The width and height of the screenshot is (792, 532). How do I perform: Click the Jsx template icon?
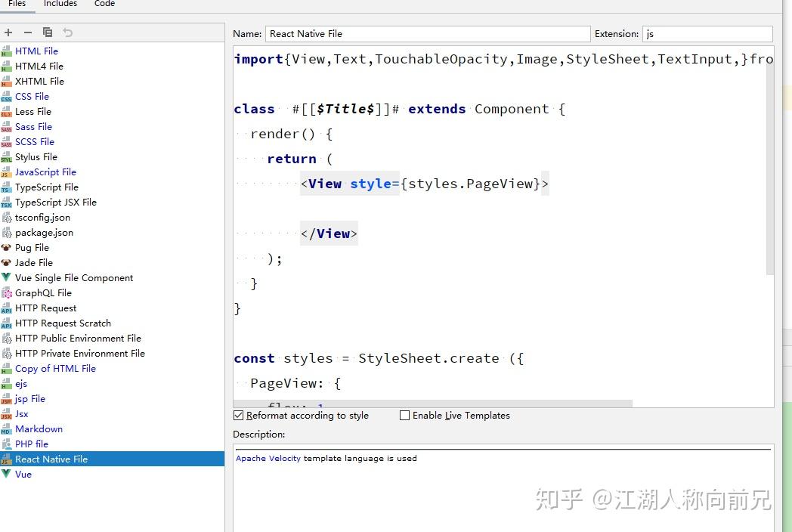pyautogui.click(x=6, y=414)
